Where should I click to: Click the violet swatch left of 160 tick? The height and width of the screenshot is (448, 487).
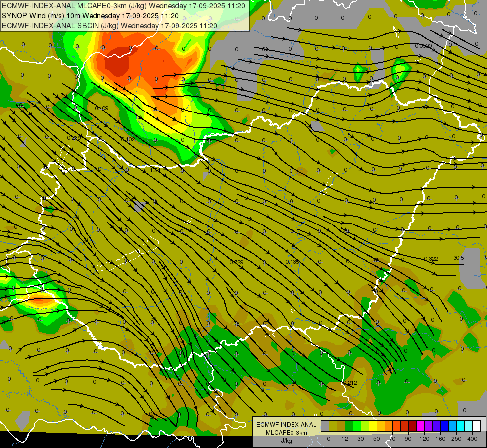[x=437, y=426]
